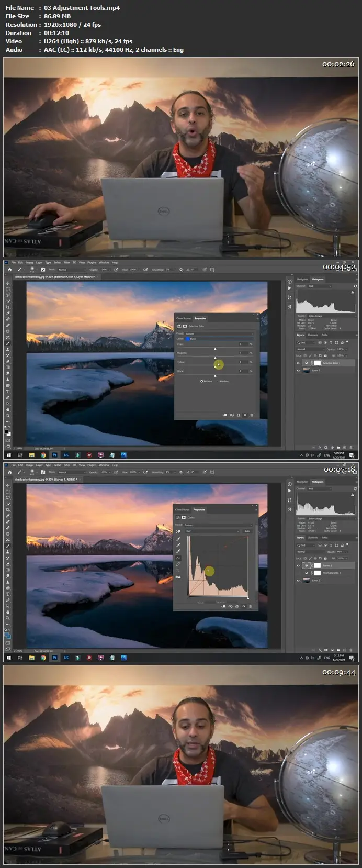Screen dimensions: 362x868
Task: Click the Cyan percentage value field
Action: [244, 344]
